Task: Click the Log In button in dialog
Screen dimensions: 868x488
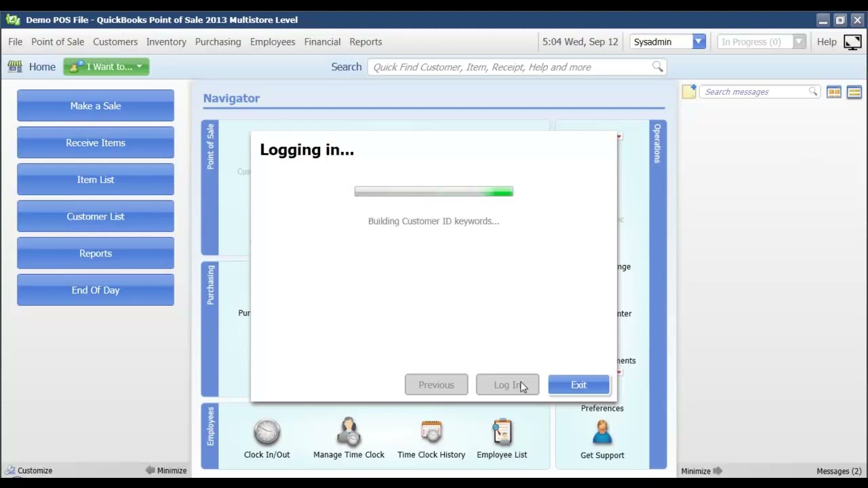Action: (507, 385)
